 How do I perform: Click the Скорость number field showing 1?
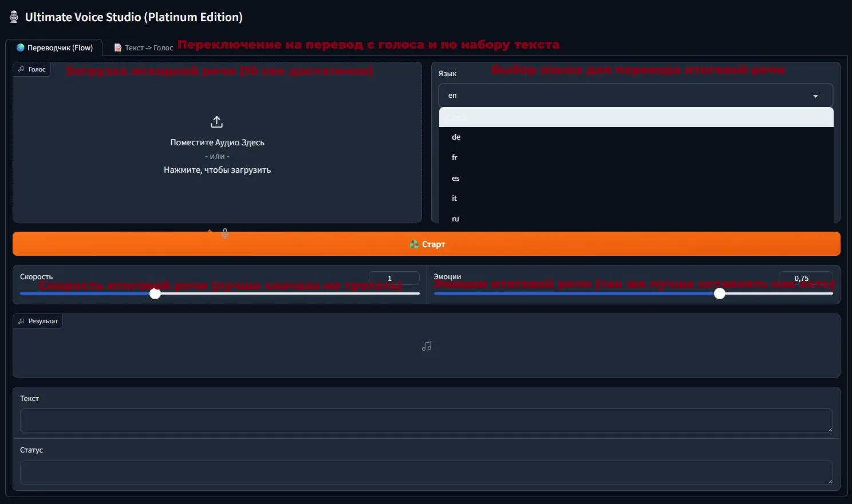394,278
